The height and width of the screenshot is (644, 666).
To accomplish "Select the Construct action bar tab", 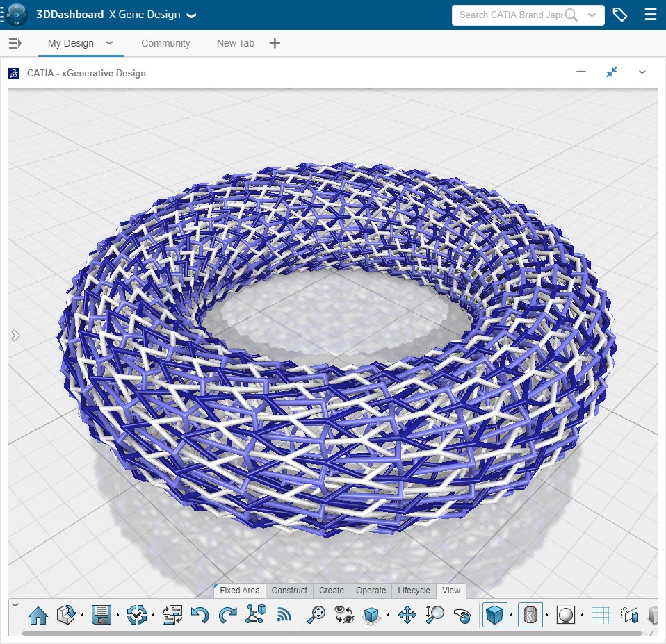I will (289, 591).
